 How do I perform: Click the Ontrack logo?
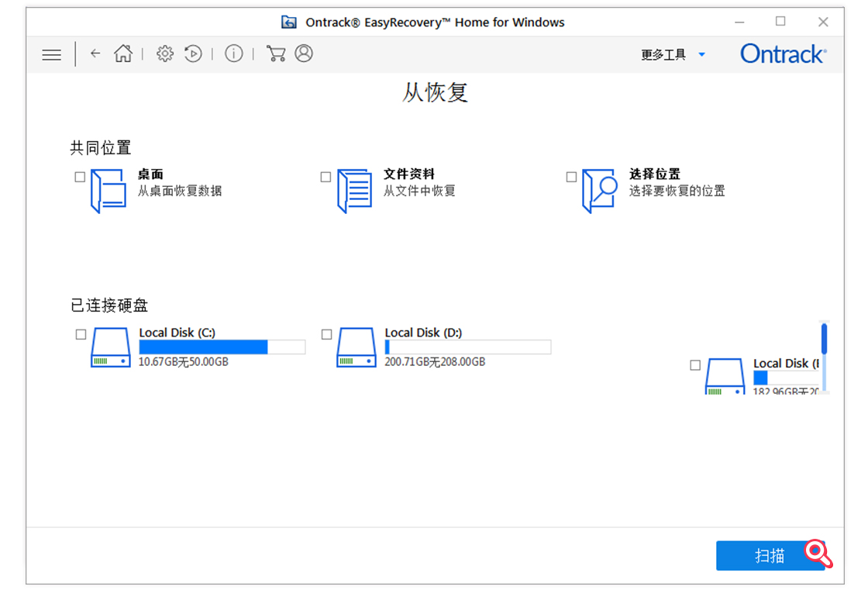[x=784, y=53]
